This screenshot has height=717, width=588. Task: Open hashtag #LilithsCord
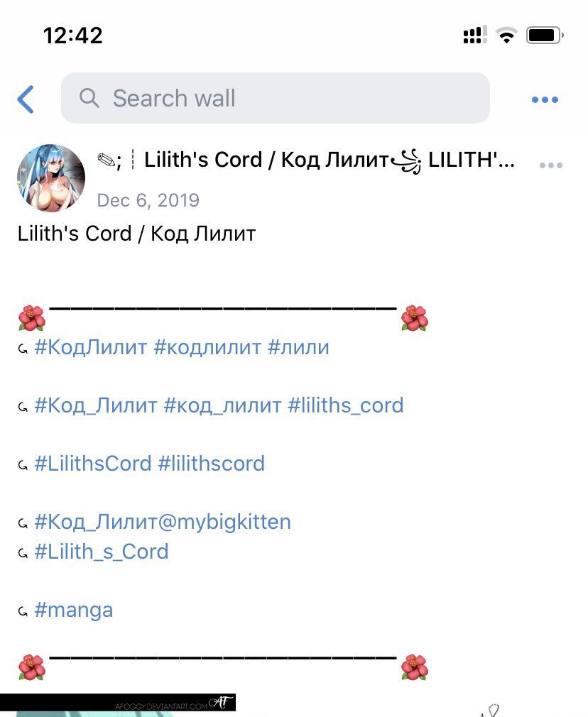coord(93,464)
